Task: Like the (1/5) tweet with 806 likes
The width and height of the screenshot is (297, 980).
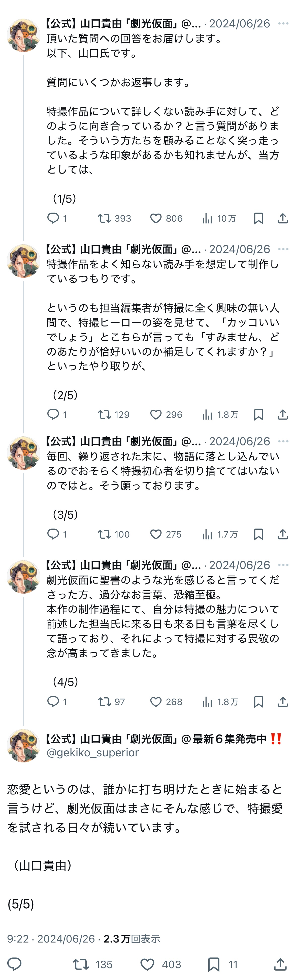Action: [x=156, y=218]
